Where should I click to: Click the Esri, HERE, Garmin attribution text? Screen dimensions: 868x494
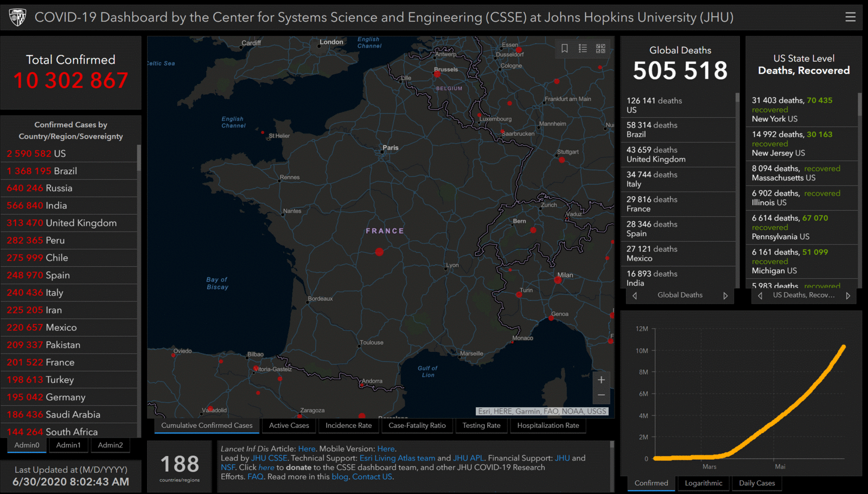click(542, 412)
